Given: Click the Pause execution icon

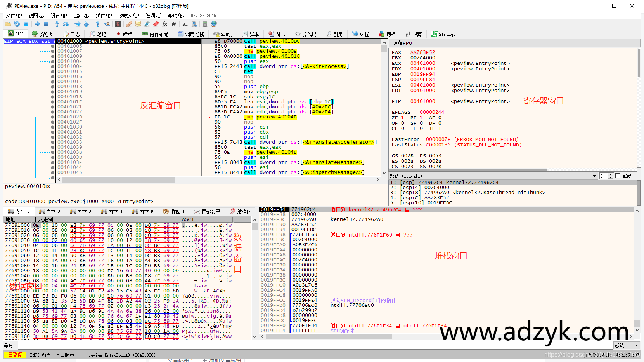Looking at the screenshot, I should [46, 24].
